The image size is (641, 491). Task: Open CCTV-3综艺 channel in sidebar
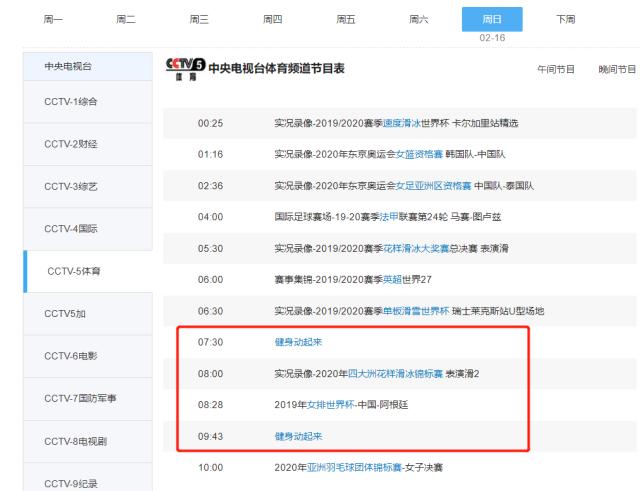88,187
